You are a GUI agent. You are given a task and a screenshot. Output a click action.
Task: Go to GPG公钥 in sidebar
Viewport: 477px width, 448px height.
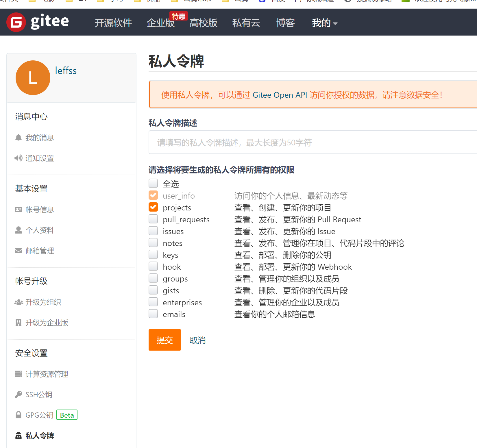coord(39,415)
